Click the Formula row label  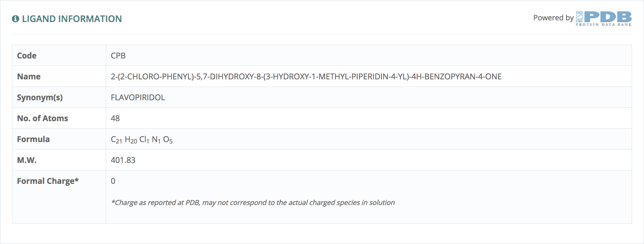pos(33,139)
